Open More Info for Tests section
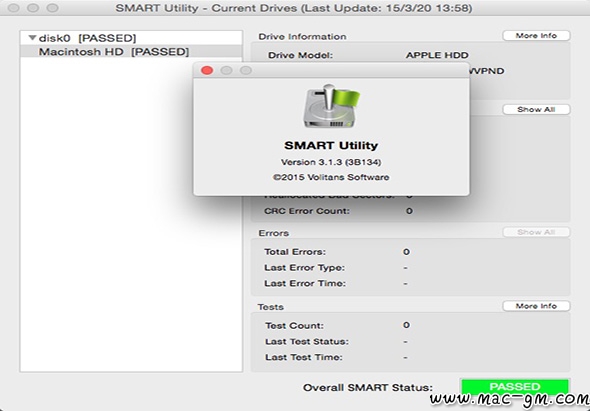Viewport: 590px width, 411px height. coord(536,306)
